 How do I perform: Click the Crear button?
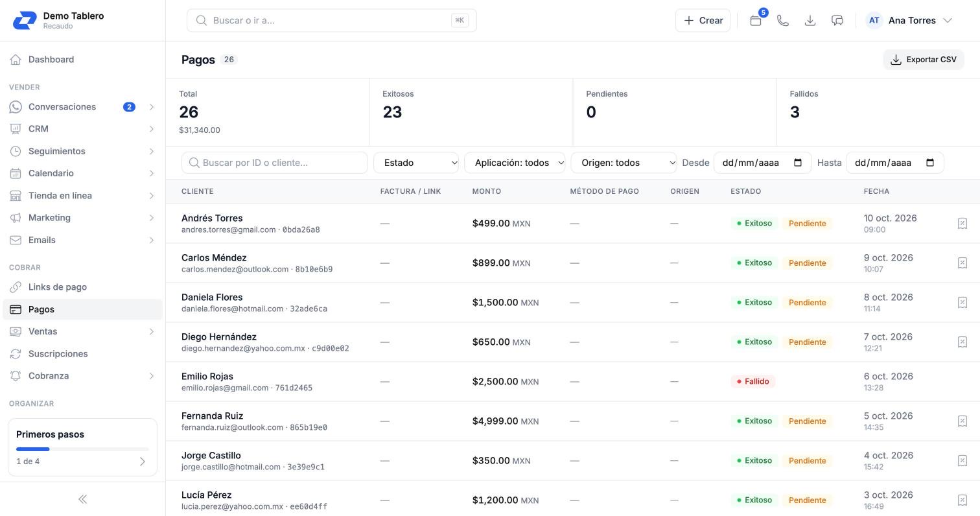(703, 20)
